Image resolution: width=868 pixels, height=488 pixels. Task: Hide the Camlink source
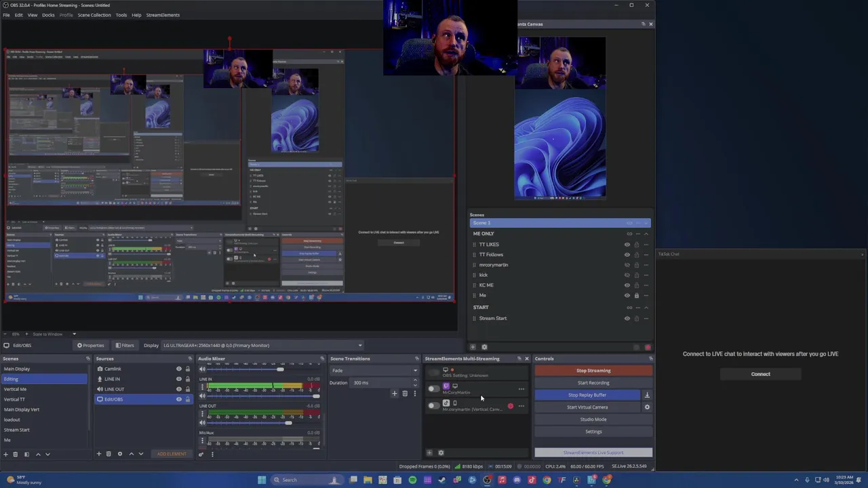pyautogui.click(x=179, y=369)
